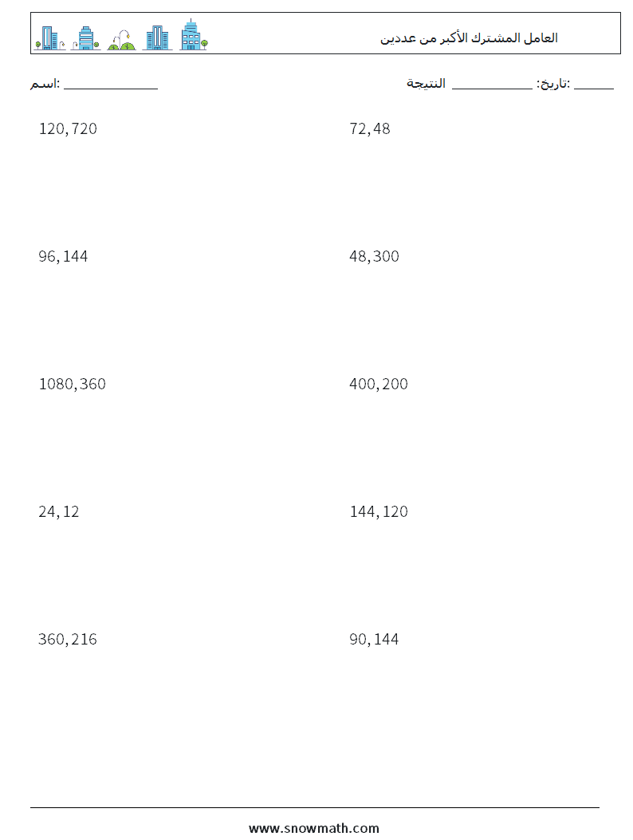Select the problem 48, 300
This screenshot has height=840, width=633.
(x=375, y=257)
